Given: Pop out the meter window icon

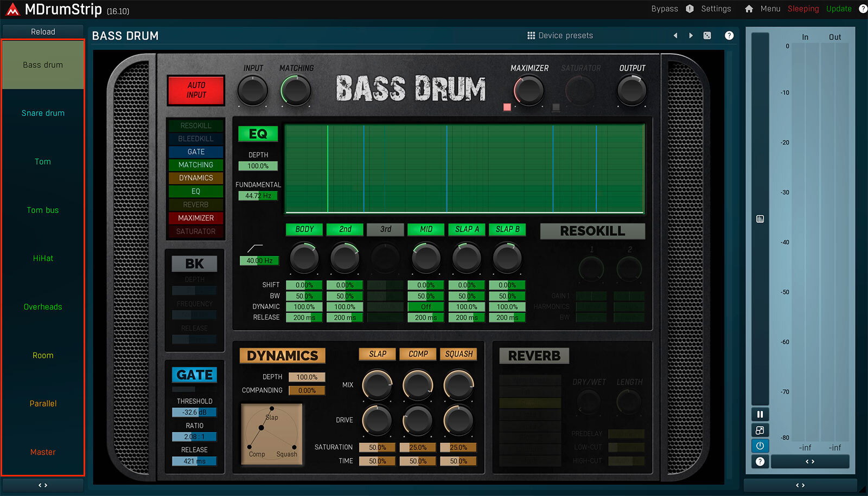Looking at the screenshot, I should click(760, 430).
